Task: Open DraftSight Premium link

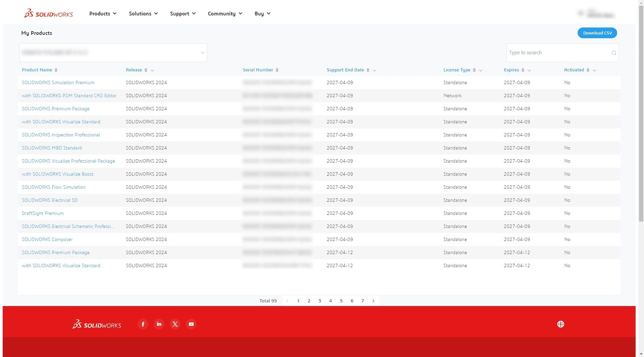Action: point(43,213)
